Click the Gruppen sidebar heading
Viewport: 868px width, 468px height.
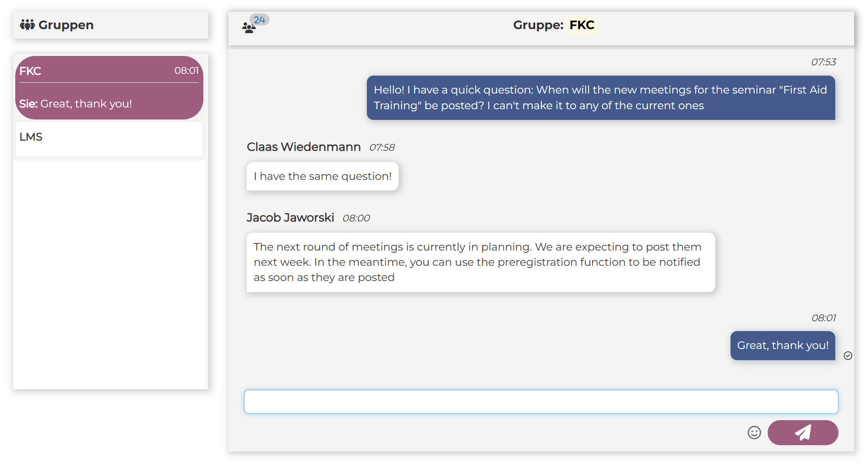[66, 25]
